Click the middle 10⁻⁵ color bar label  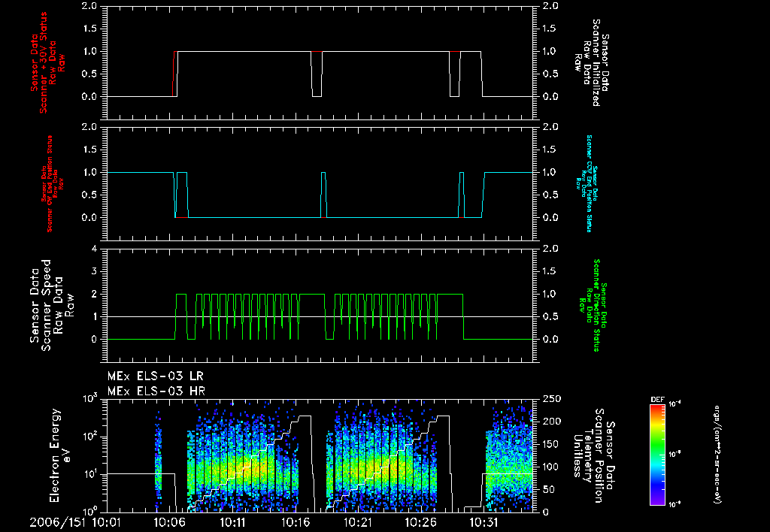[675, 455]
